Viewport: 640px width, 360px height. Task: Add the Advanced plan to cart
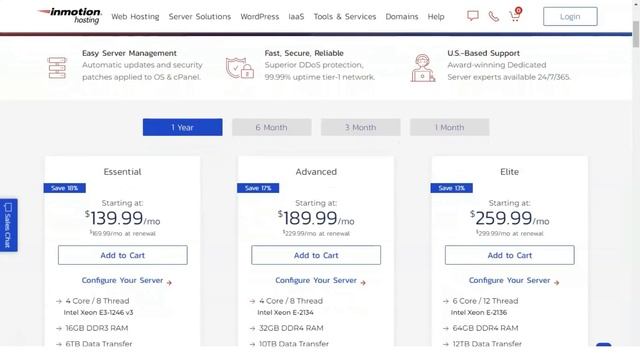point(316,255)
